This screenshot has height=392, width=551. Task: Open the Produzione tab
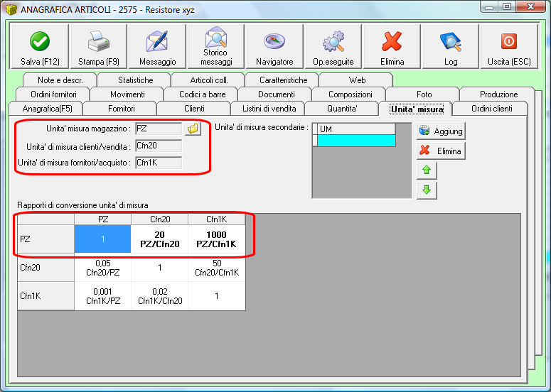[498, 94]
